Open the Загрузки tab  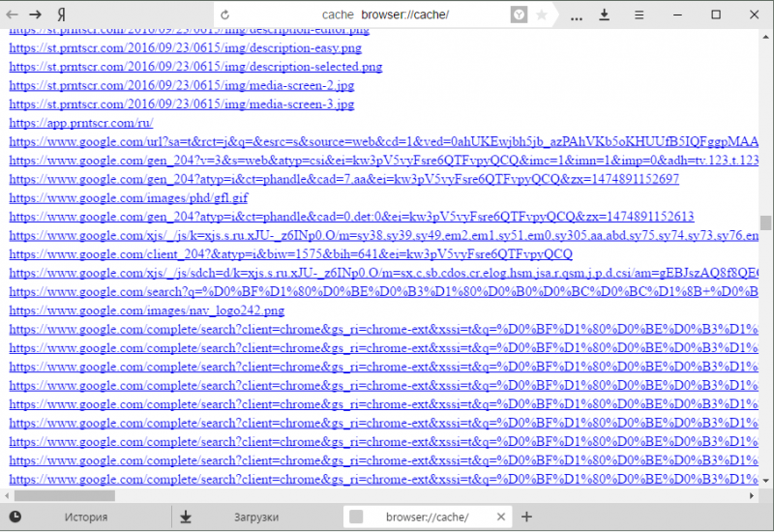pyautogui.click(x=256, y=517)
